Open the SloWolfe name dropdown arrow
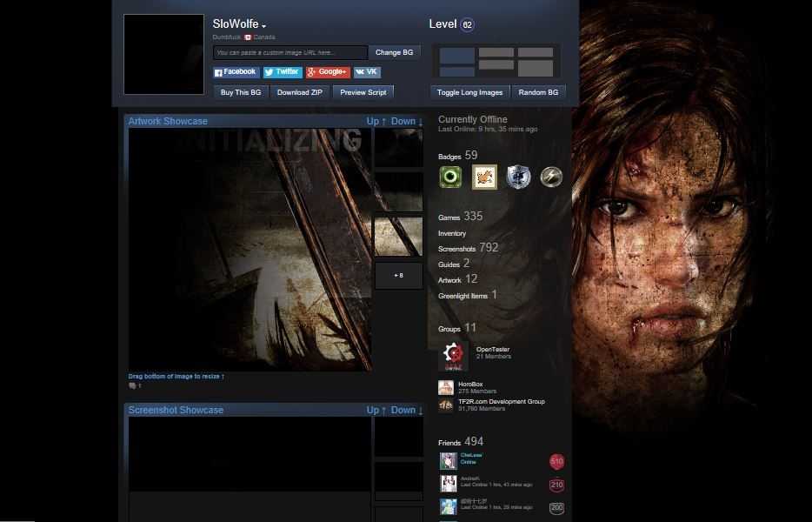The image size is (812, 522). coord(263,26)
